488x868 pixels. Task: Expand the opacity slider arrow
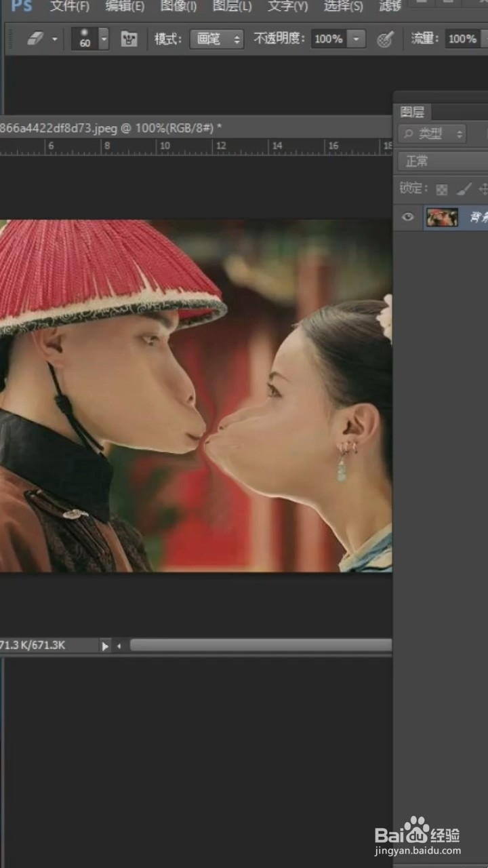coord(357,39)
